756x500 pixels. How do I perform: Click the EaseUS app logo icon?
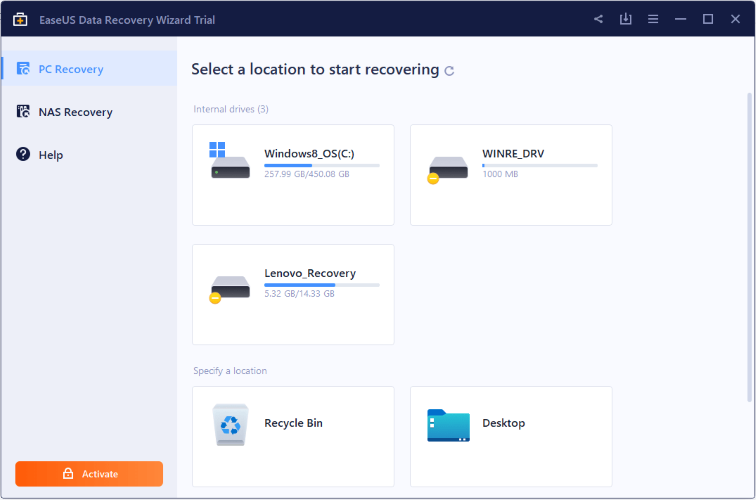pyautogui.click(x=20, y=20)
